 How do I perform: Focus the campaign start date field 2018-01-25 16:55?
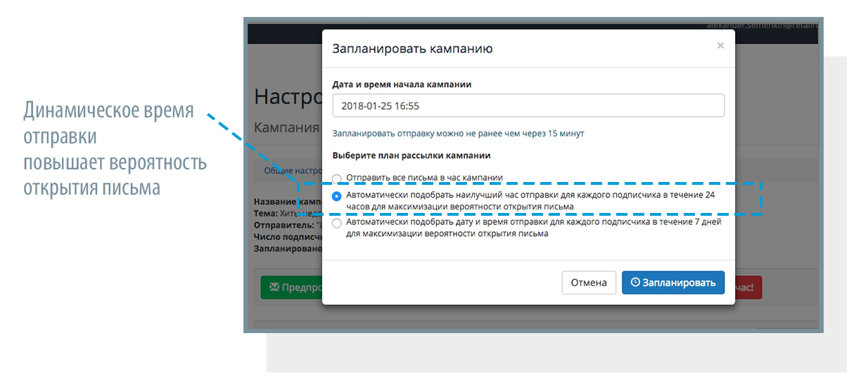528,105
